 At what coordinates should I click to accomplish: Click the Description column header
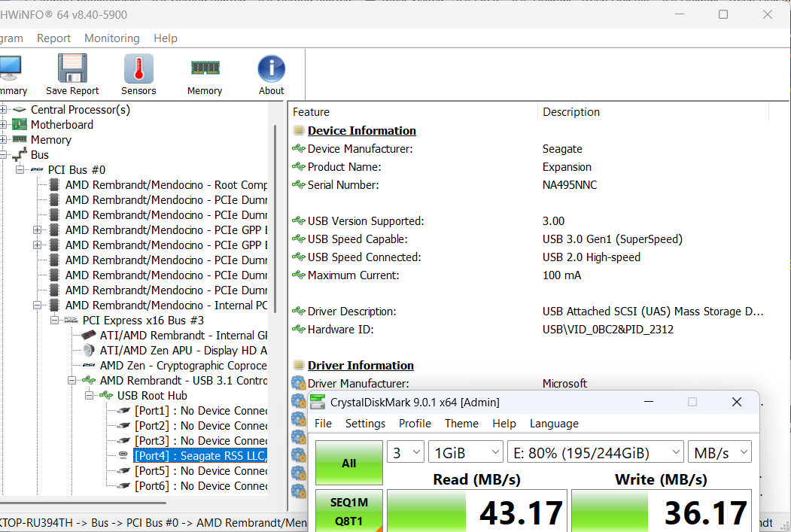(x=571, y=112)
